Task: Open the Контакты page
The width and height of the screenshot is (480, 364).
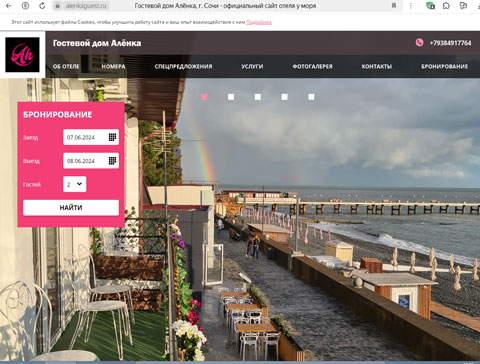Action: tap(377, 66)
